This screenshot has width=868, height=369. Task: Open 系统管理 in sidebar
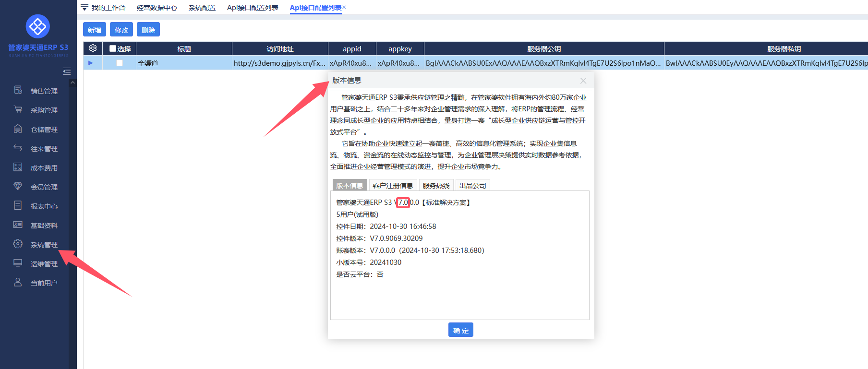(x=44, y=244)
